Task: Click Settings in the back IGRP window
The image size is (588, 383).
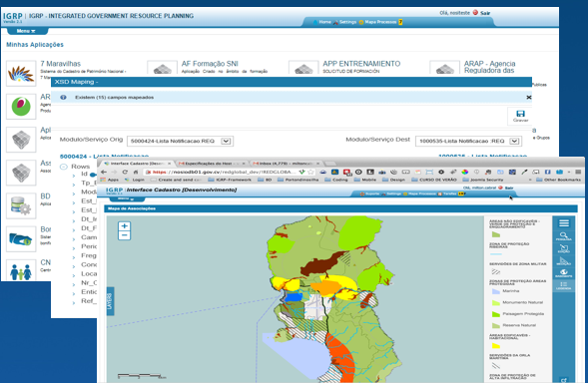Action: [x=345, y=22]
